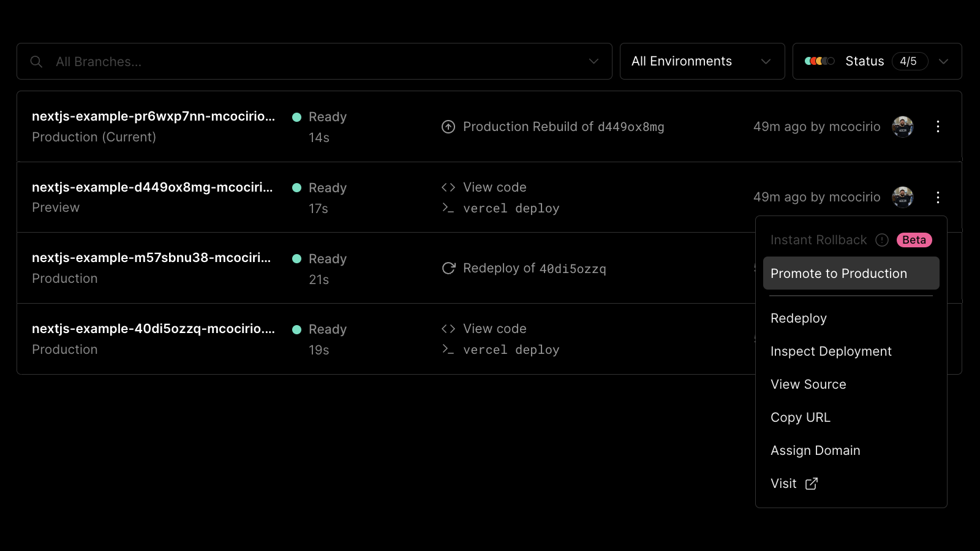The width and height of the screenshot is (980, 551).
Task: Click the external link icon beside Visit
Action: click(811, 484)
